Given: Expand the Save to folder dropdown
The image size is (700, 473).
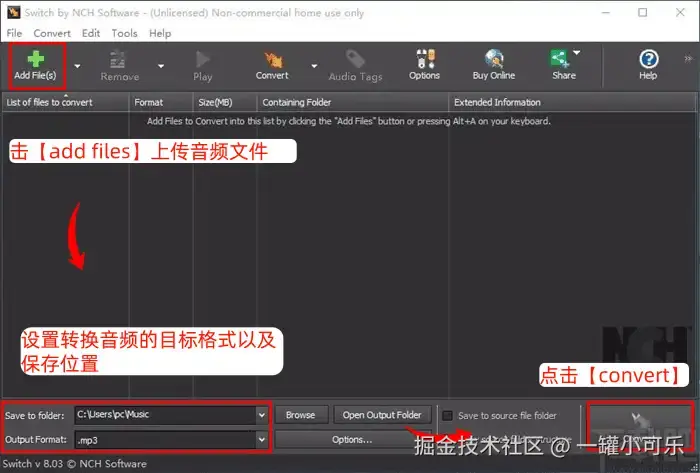Looking at the screenshot, I should 262,415.
